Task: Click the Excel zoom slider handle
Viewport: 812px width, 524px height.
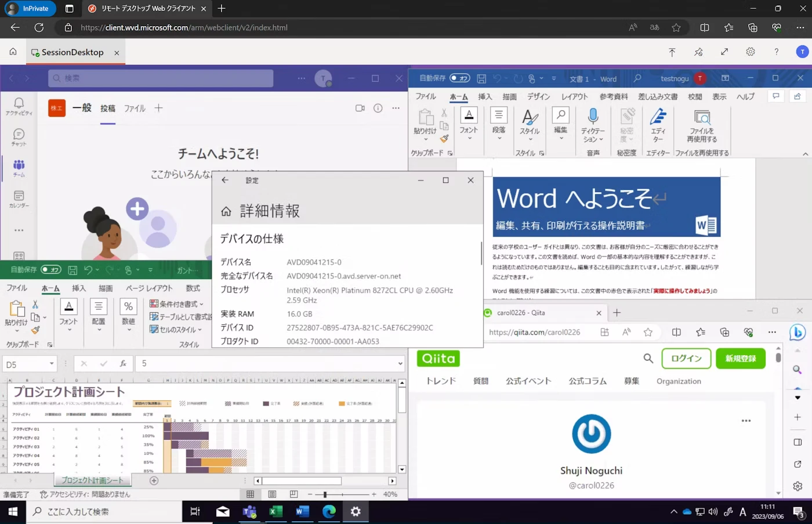Action: click(x=325, y=494)
